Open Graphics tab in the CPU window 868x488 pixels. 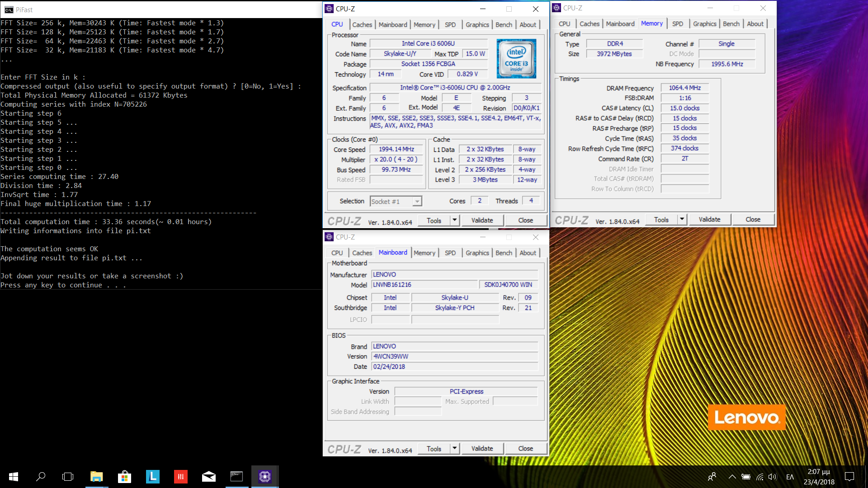click(477, 25)
